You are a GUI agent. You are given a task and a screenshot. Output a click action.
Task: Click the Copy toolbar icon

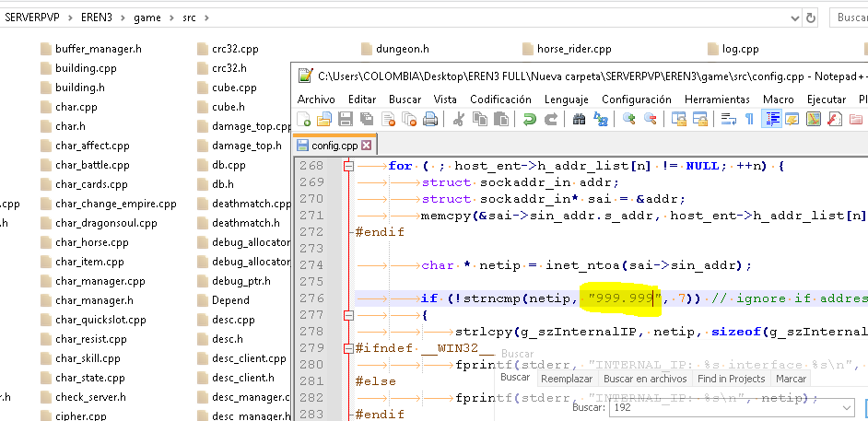tap(479, 119)
